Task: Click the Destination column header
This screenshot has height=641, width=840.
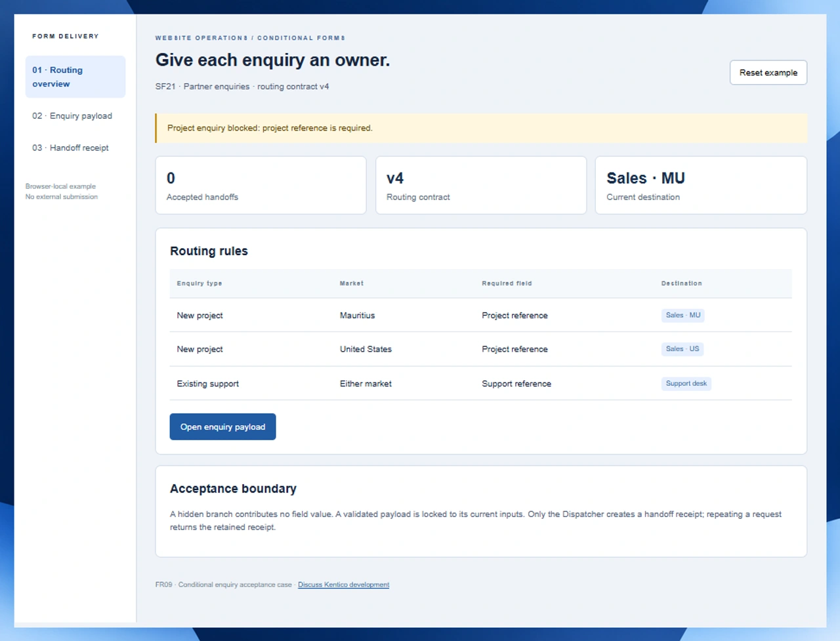Action: (681, 283)
